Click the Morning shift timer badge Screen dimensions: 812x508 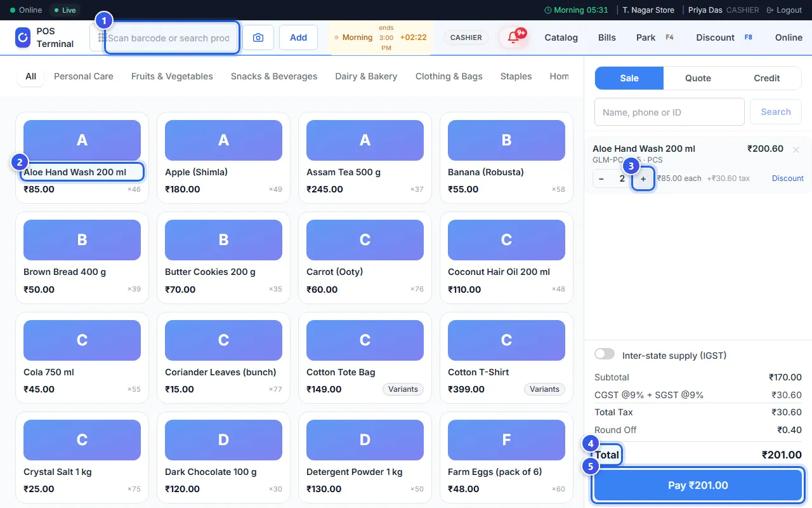(x=381, y=37)
